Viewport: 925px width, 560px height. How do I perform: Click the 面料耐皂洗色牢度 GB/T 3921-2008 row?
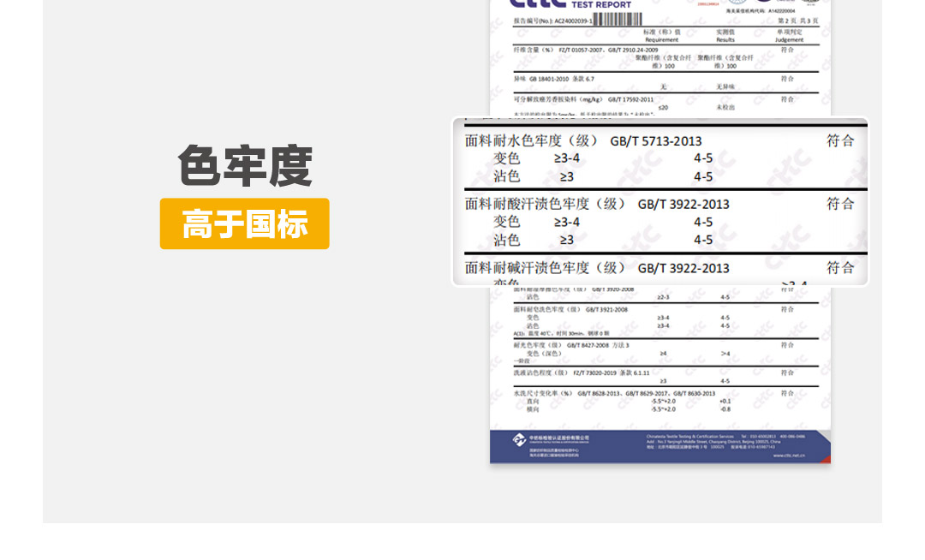(x=570, y=309)
